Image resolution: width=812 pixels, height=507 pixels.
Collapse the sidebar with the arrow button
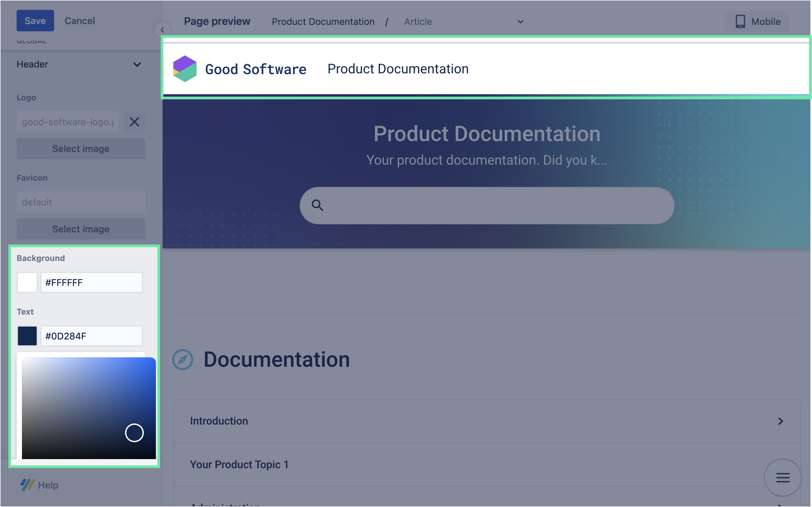[162, 30]
